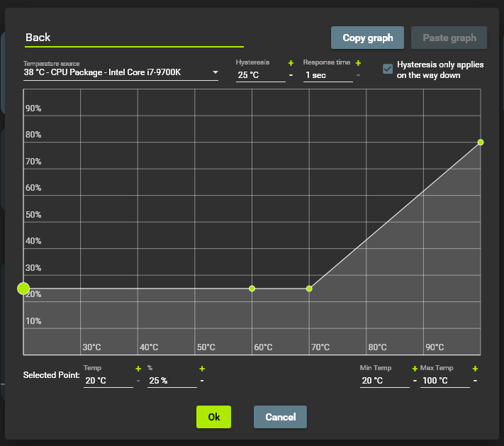The width and height of the screenshot is (504, 446).
Task: Click the Response time '1 sec' field
Action: pyautogui.click(x=327, y=75)
